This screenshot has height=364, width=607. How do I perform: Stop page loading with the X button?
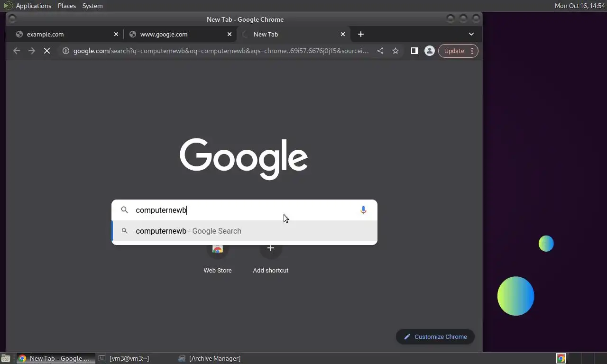pyautogui.click(x=47, y=51)
